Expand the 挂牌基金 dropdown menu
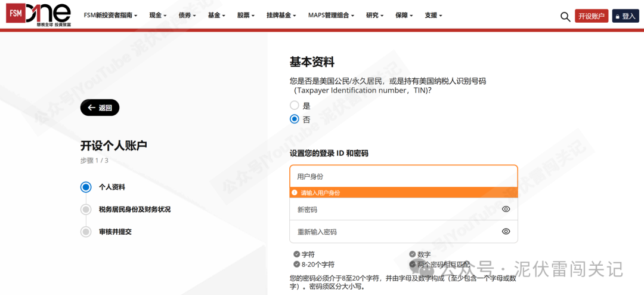This screenshot has height=295, width=644. click(x=281, y=16)
